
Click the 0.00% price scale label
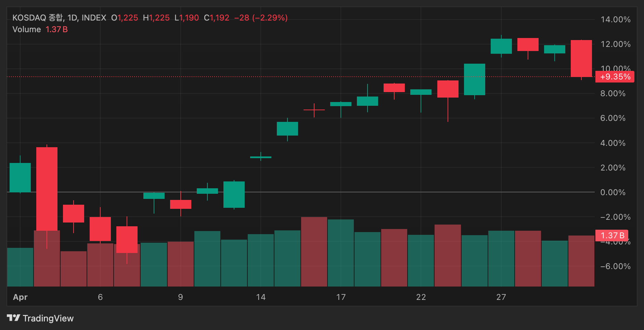click(613, 192)
